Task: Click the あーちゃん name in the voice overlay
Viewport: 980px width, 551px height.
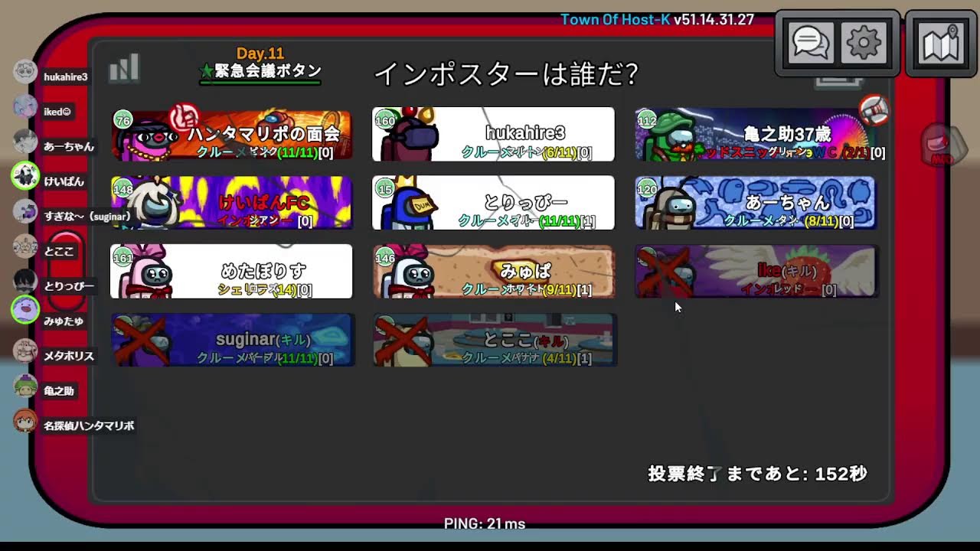Action: coord(69,146)
